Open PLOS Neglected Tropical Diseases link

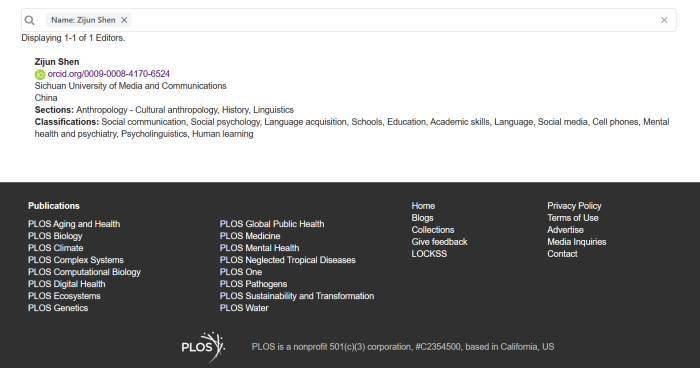pos(288,260)
